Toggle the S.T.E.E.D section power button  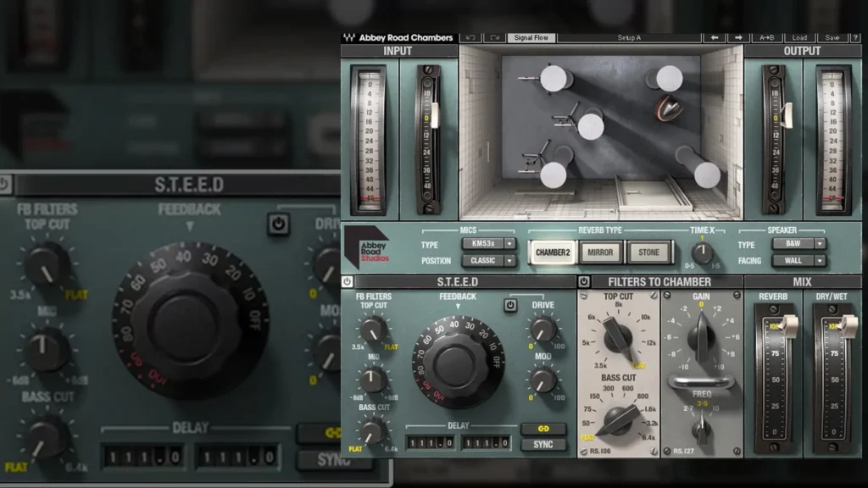click(x=347, y=281)
